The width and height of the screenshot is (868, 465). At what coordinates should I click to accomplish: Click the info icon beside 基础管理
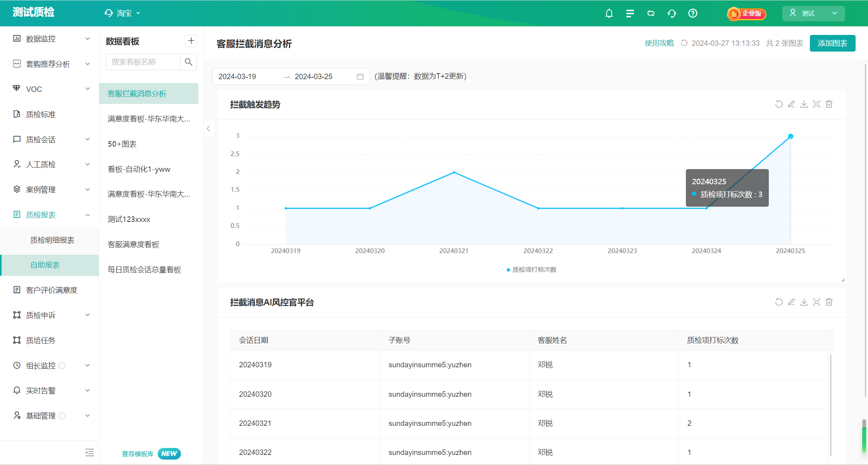[x=62, y=416]
